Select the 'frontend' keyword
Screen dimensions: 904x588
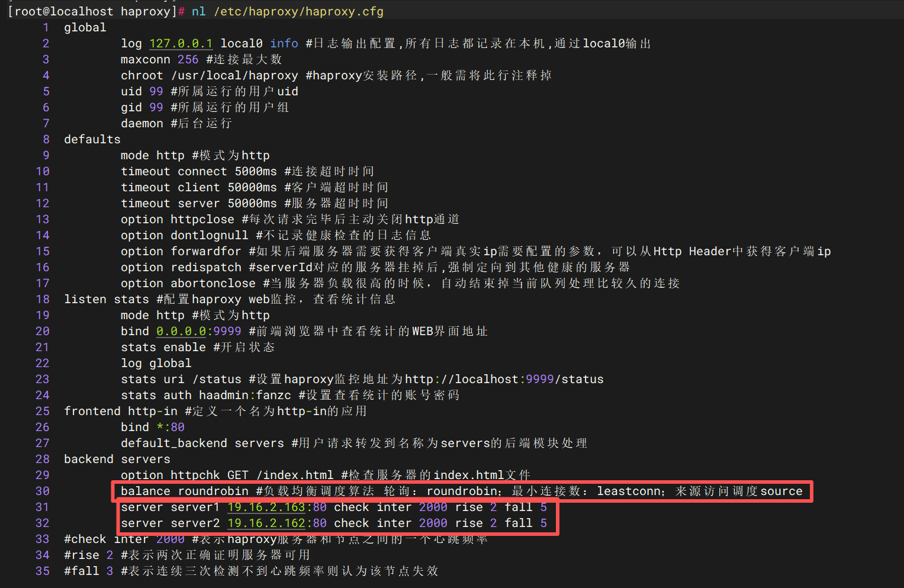[x=92, y=411]
